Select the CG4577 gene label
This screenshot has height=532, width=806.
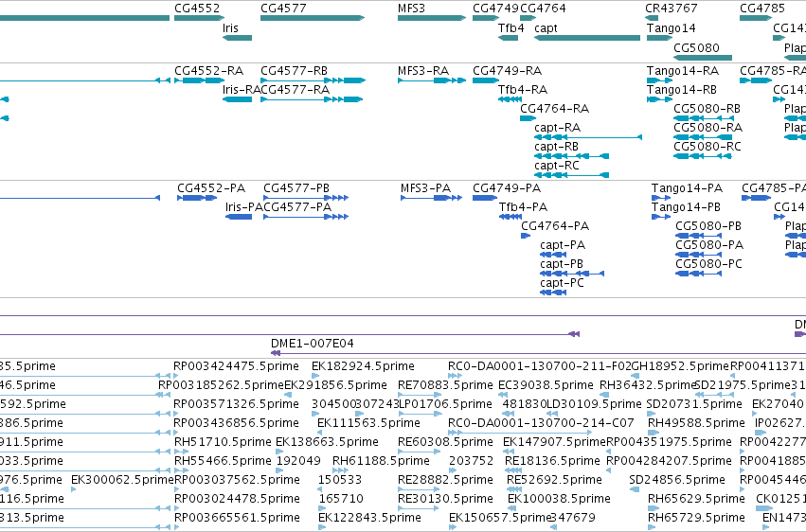[x=283, y=9]
